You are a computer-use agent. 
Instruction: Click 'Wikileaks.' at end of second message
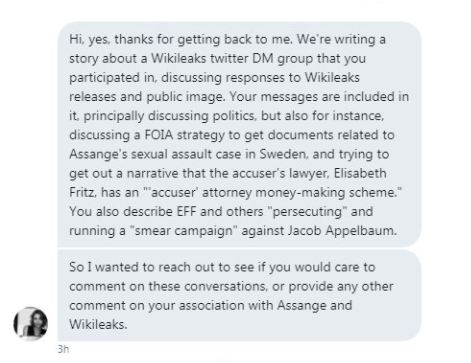click(98, 324)
